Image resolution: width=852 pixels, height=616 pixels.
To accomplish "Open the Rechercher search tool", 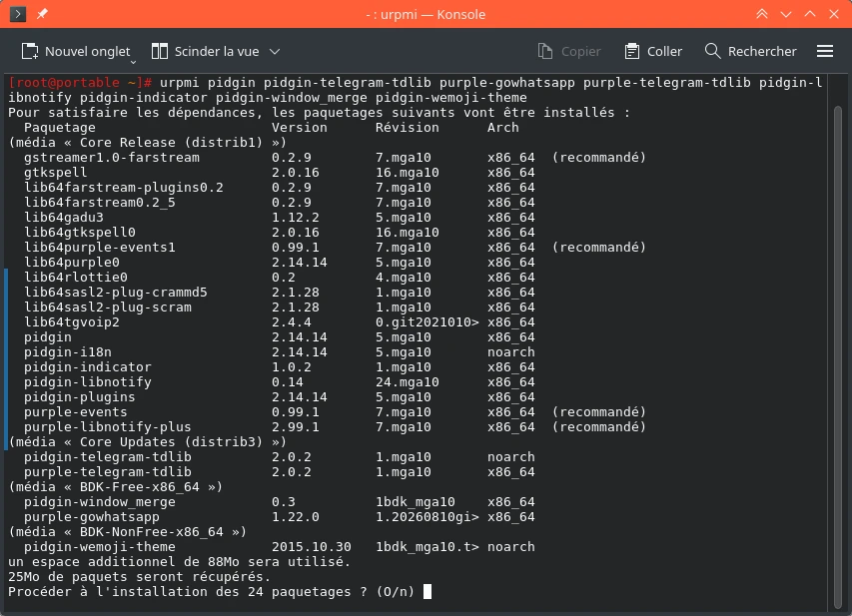I will tap(750, 52).
